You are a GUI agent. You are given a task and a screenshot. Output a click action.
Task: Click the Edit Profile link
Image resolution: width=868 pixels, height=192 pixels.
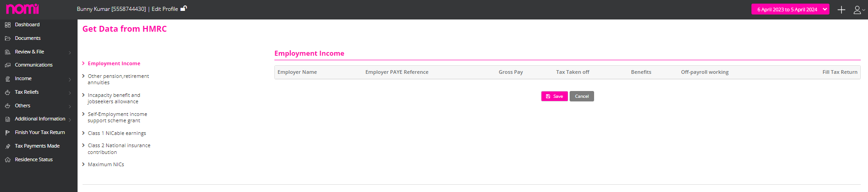[x=165, y=9]
